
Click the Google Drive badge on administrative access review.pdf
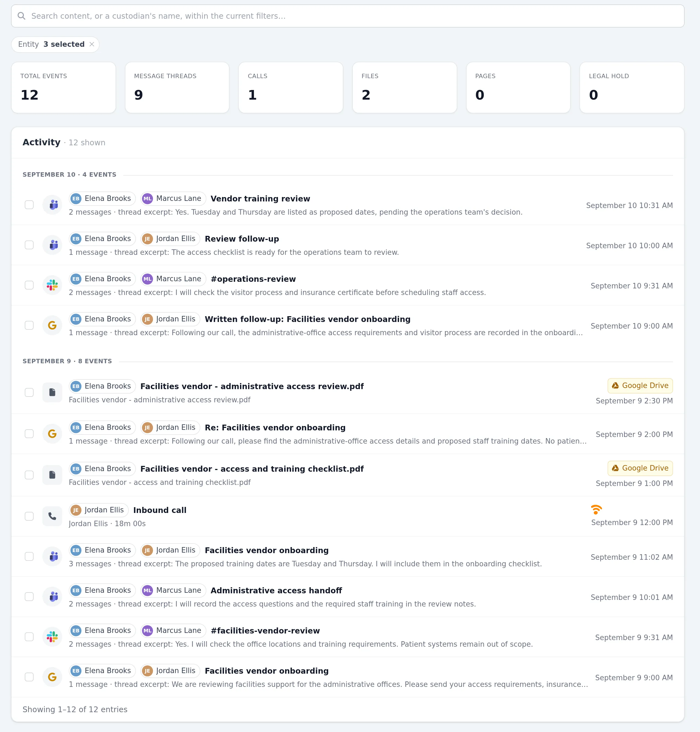[x=640, y=386]
